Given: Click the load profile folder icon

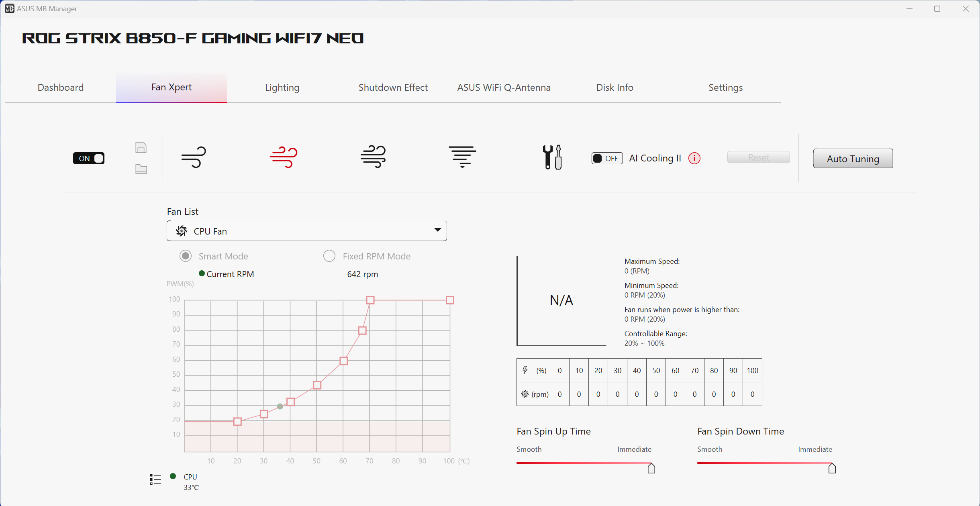Looking at the screenshot, I should click(141, 169).
